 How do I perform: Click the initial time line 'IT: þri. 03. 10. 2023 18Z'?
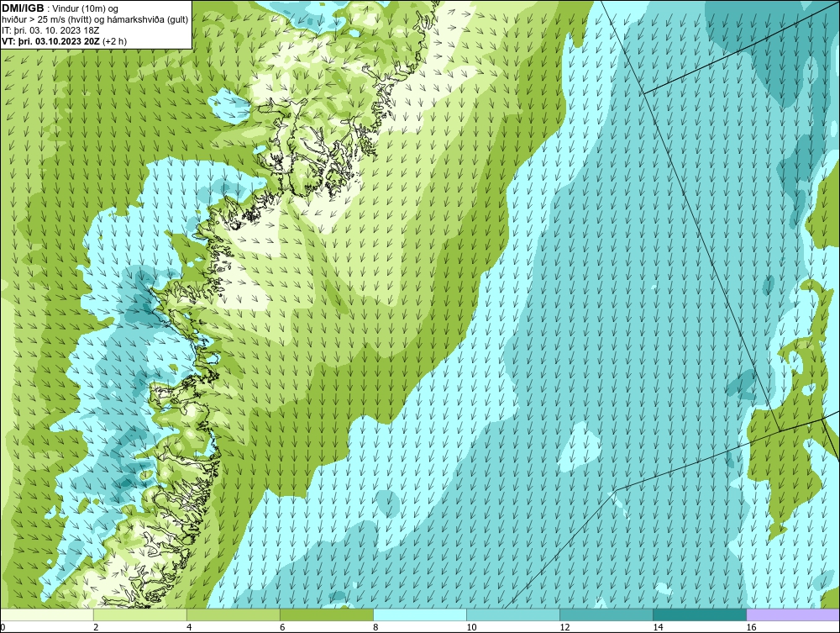click(50, 30)
